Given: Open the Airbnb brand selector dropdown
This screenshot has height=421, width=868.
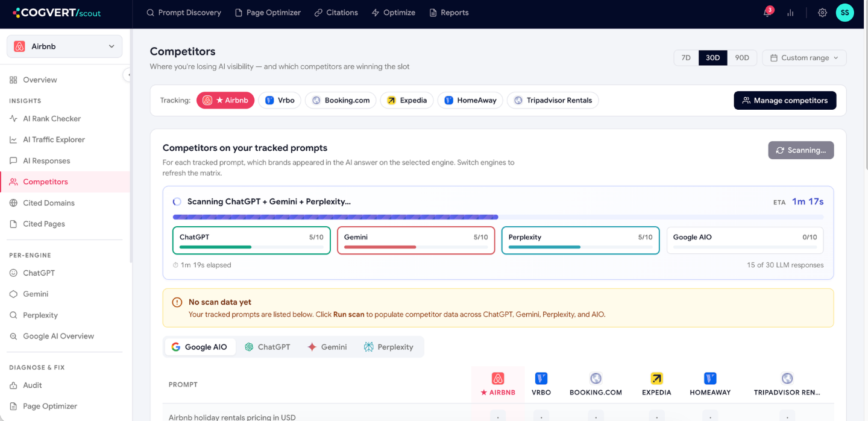Looking at the screenshot, I should coord(64,46).
